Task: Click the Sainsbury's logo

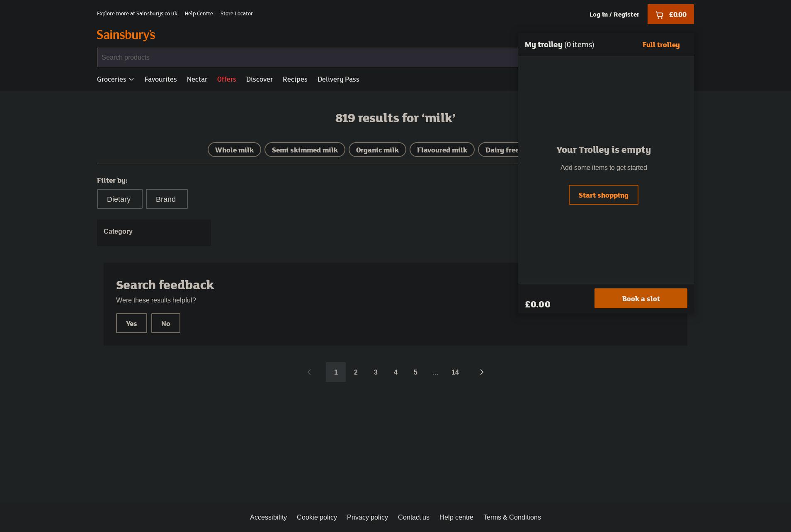Action: (x=126, y=35)
